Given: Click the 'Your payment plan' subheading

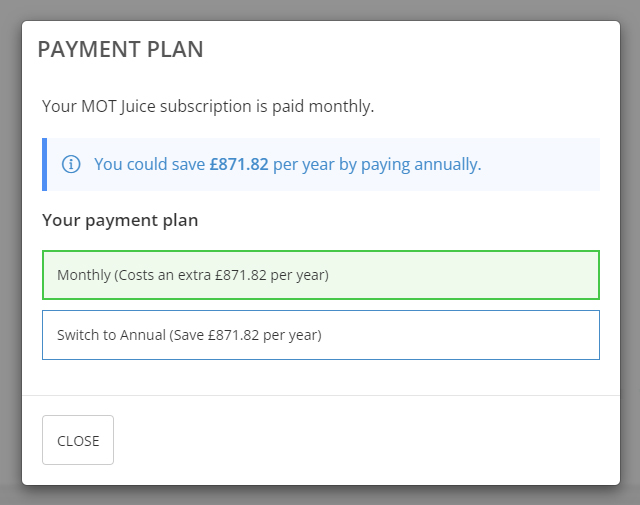Looking at the screenshot, I should [120, 220].
